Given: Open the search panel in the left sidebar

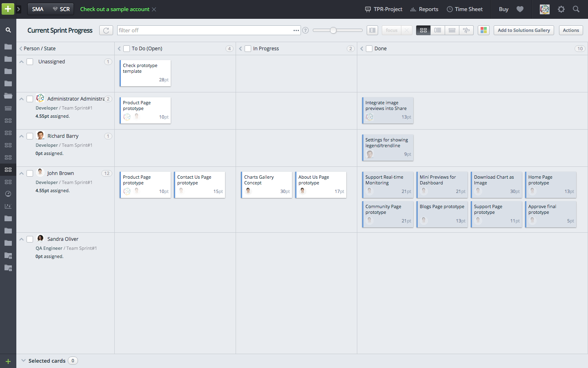Looking at the screenshot, I should point(8,30).
